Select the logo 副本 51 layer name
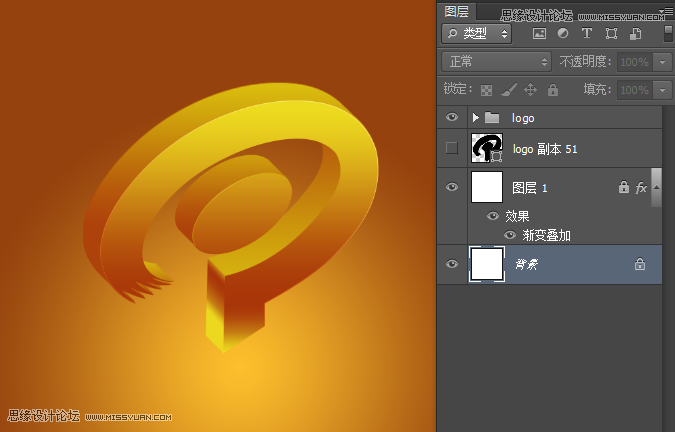The height and width of the screenshot is (432, 675). (x=545, y=149)
